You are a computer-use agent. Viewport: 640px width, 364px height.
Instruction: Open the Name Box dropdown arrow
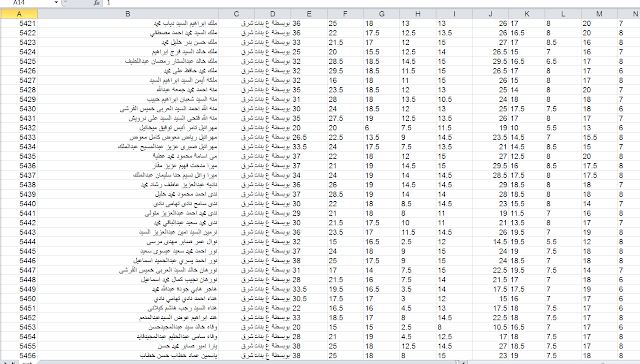coord(56,2)
